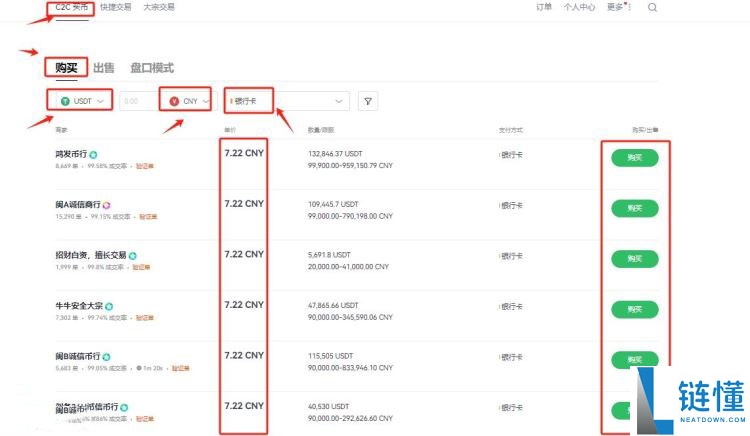Click the clock icon beside 1m 20s
The height and width of the screenshot is (436, 750).
(x=139, y=368)
